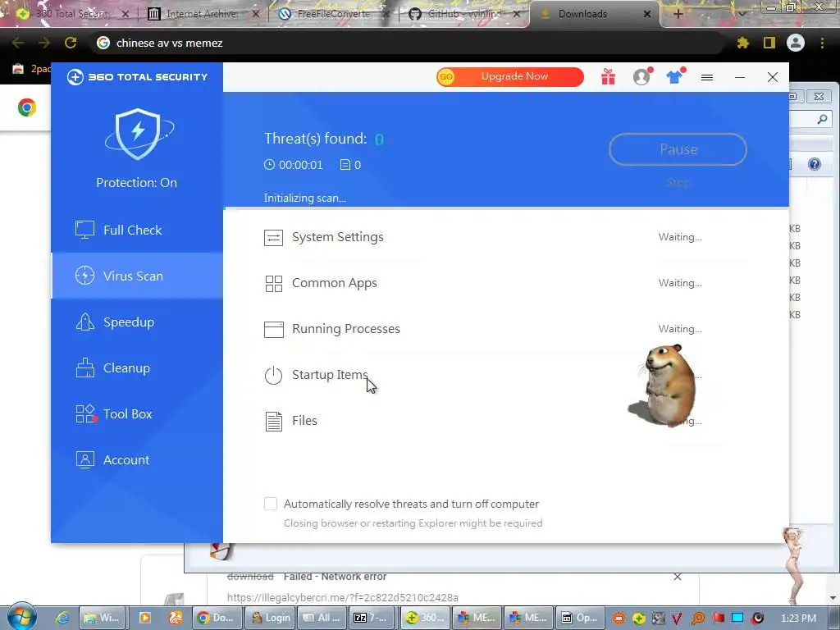Pause the running scan

678,149
